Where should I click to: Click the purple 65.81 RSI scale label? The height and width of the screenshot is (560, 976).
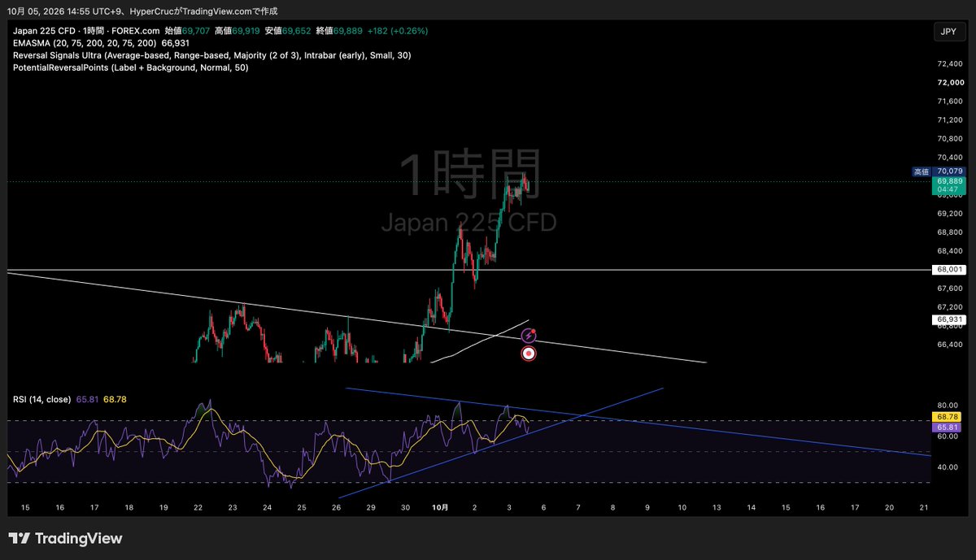tap(948, 427)
